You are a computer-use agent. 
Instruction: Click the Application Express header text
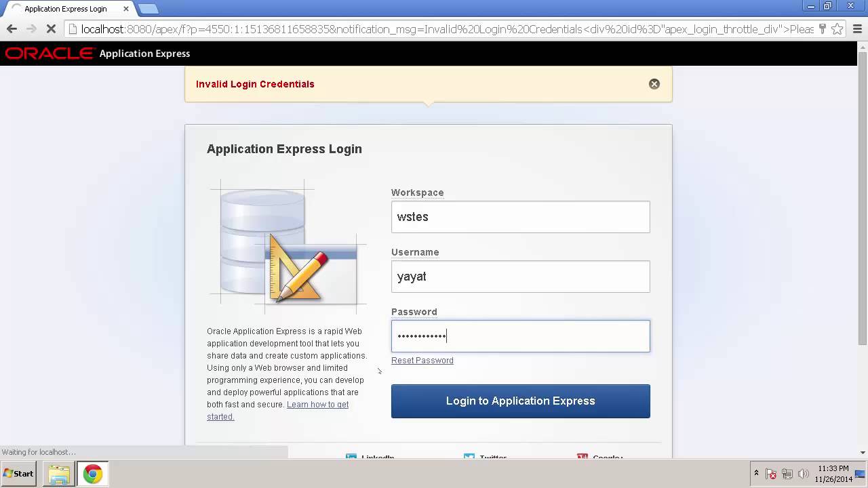point(144,54)
